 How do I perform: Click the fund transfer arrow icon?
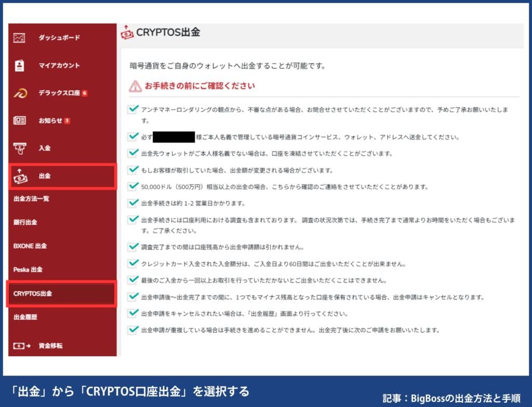tap(22, 346)
